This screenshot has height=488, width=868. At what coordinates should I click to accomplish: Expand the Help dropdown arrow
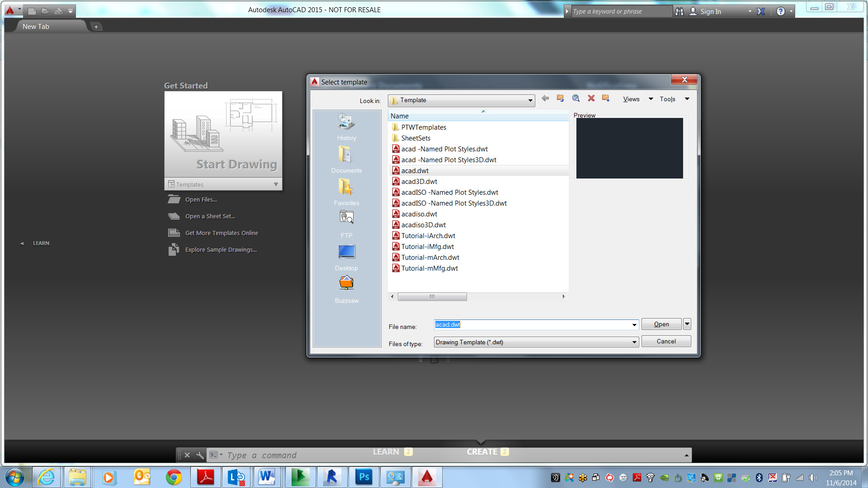[x=791, y=11]
